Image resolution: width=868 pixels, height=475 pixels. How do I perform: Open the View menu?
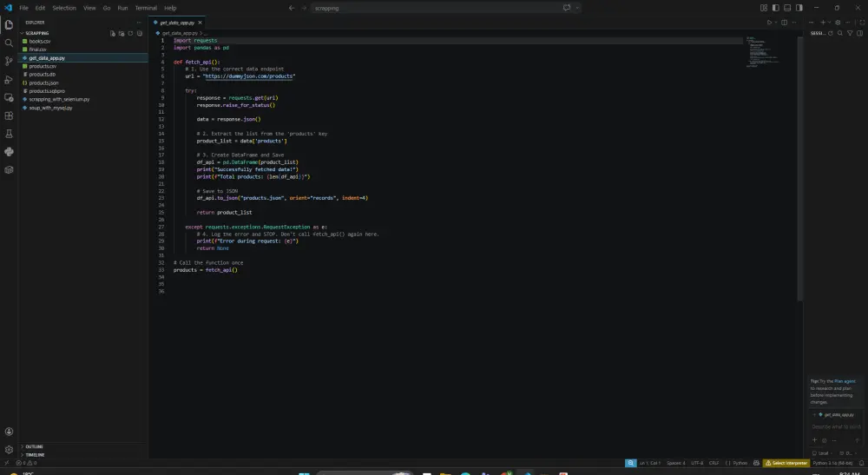tap(89, 8)
